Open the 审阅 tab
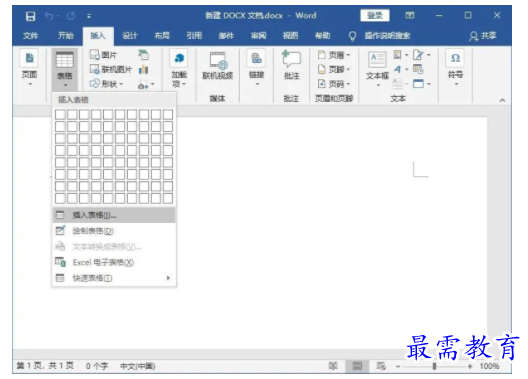Screen dimensions: 528x379 pos(258,36)
